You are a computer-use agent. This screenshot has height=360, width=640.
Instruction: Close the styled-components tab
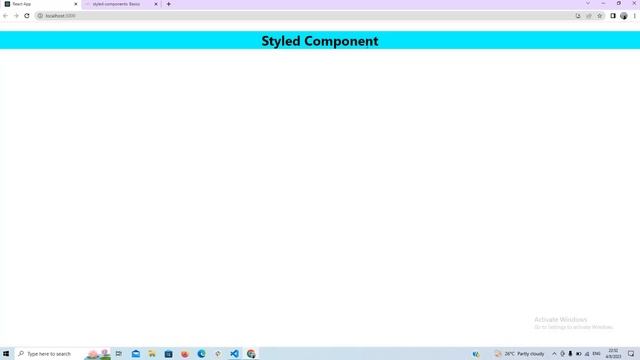[156, 4]
